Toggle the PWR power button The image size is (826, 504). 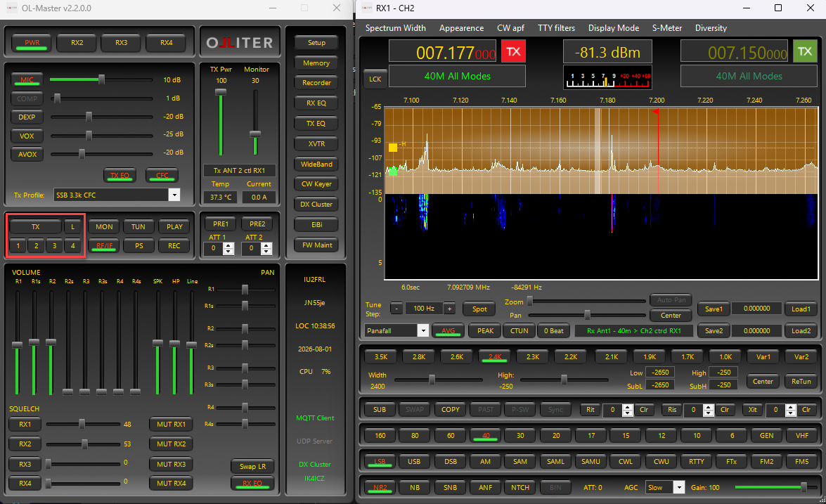point(32,43)
